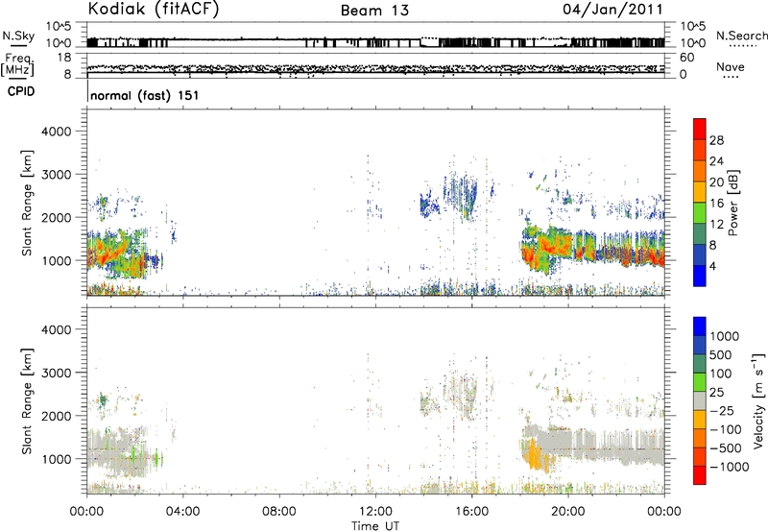Click the "Beam 13" header label
The height and width of the screenshot is (532, 768).
click(x=374, y=11)
